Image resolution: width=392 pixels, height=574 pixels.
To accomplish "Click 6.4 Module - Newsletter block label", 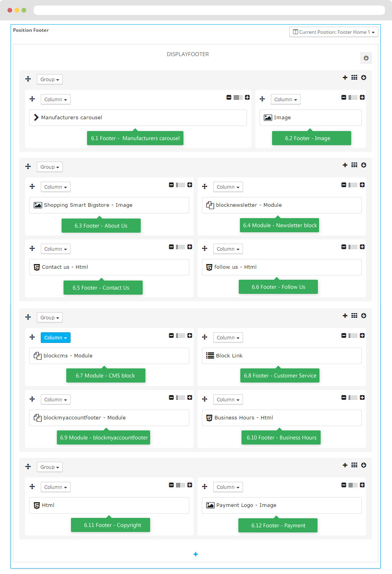I will click(x=280, y=226).
